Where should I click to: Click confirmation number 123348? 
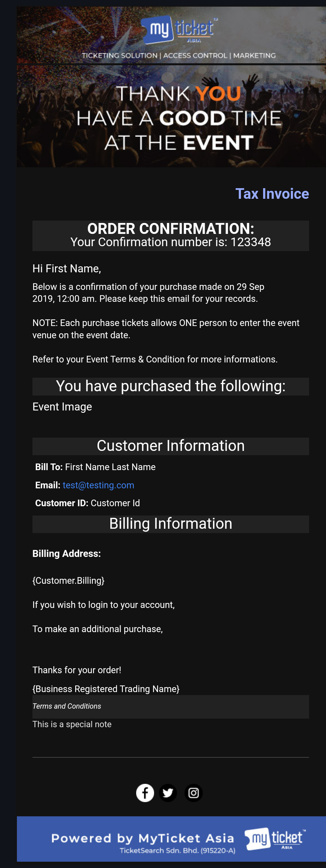[x=250, y=242]
